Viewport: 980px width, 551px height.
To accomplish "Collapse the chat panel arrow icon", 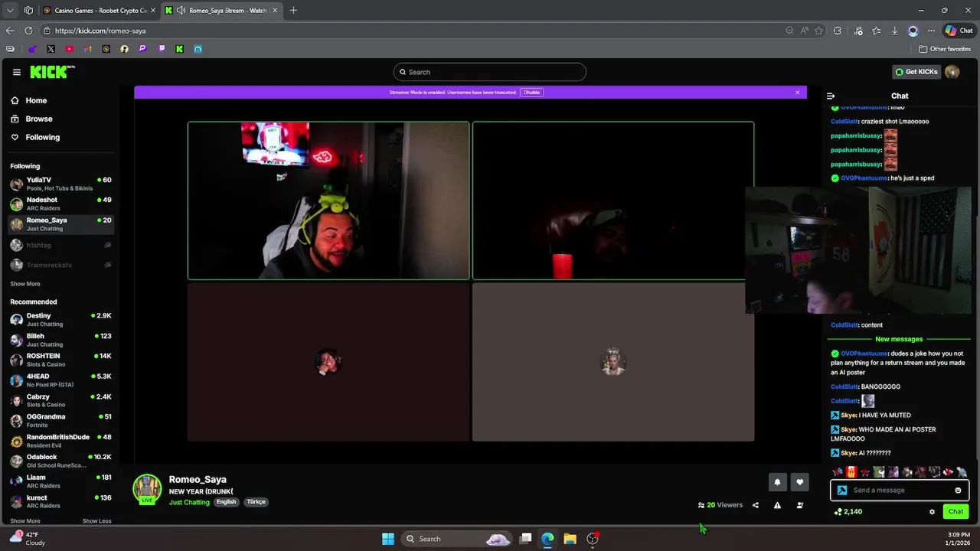I will 831,96.
